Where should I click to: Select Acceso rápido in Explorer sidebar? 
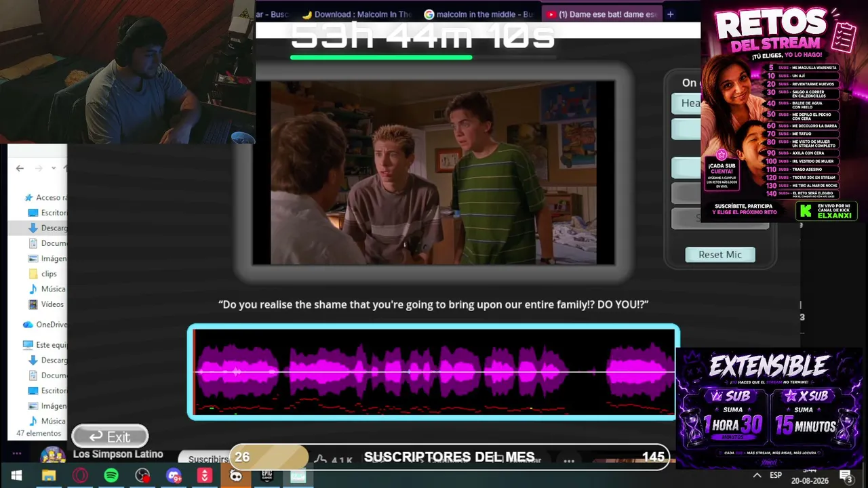pyautogui.click(x=45, y=197)
